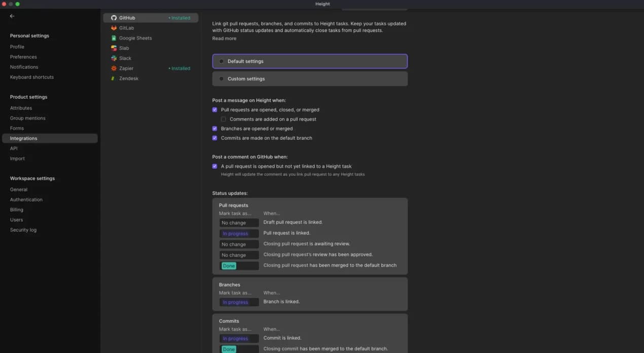Open Notifications settings

pos(24,67)
